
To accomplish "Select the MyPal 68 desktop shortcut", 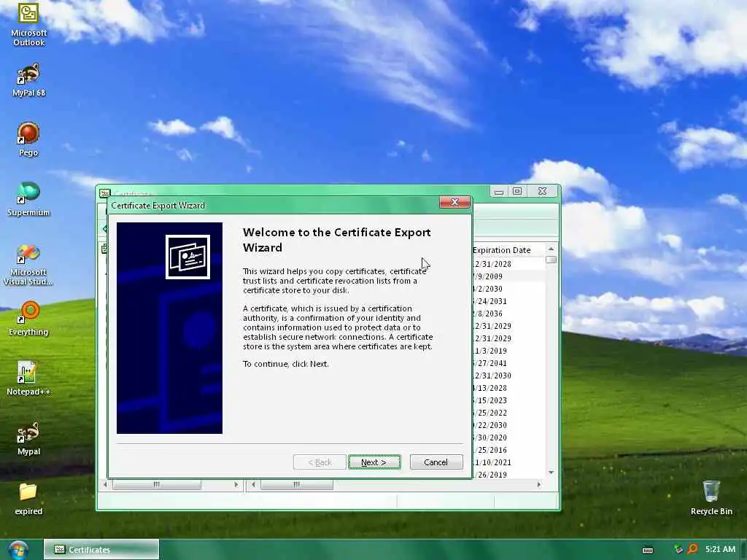I will 28,80.
